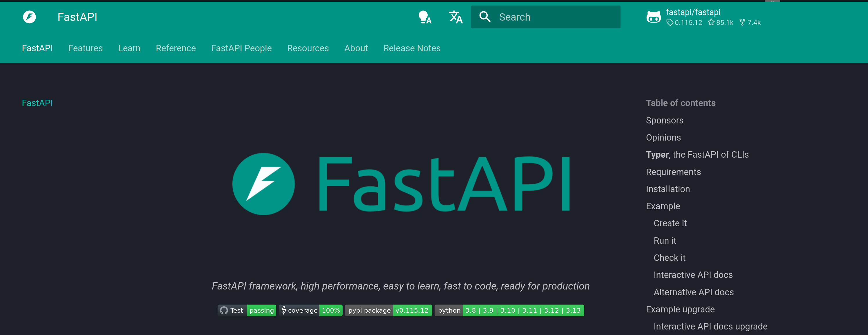
Task: Click the coverage 100% badge
Action: [x=311, y=310]
